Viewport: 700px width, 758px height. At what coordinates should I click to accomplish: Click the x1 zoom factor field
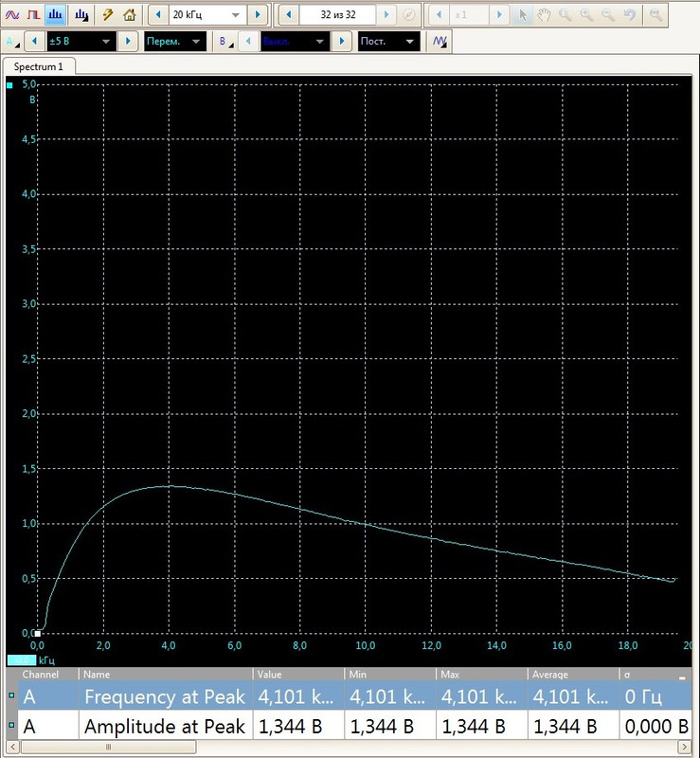coord(469,15)
